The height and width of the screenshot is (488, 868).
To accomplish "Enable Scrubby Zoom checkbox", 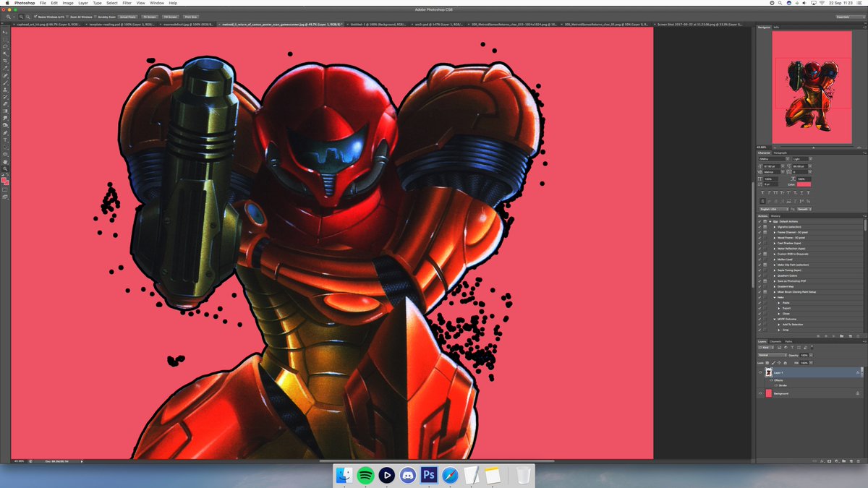I will click(x=95, y=17).
